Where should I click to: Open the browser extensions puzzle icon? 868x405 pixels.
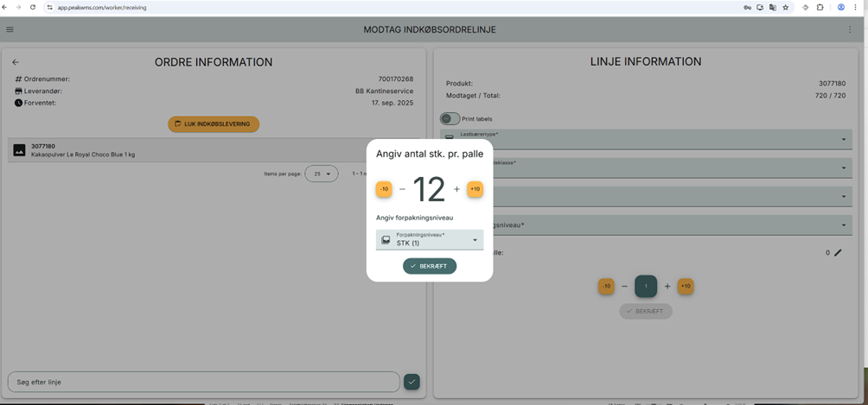click(x=820, y=8)
